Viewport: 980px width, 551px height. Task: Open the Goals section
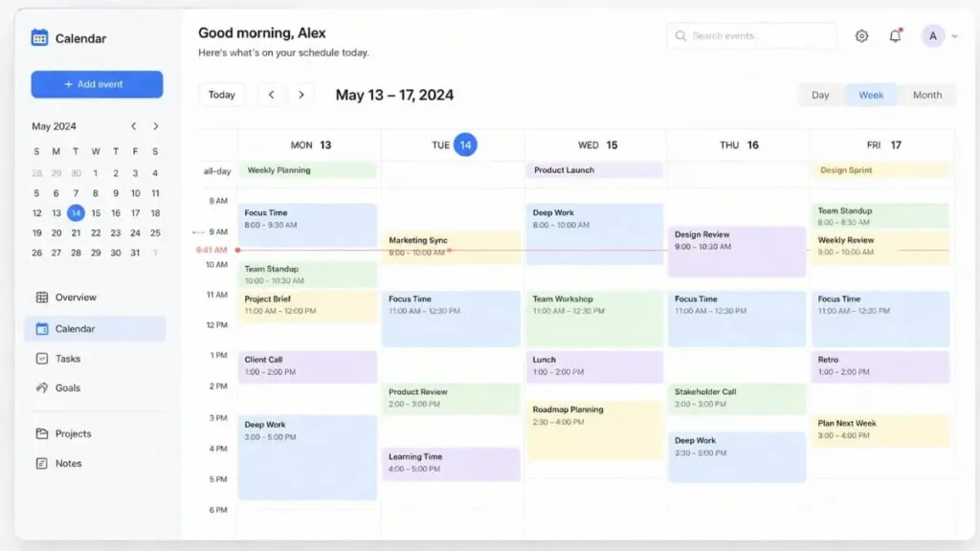68,388
